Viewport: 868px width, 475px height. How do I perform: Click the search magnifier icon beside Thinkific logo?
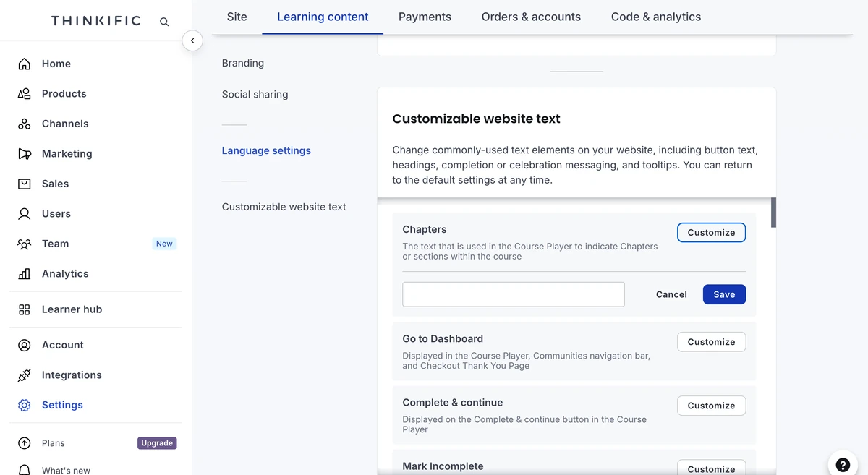(164, 22)
